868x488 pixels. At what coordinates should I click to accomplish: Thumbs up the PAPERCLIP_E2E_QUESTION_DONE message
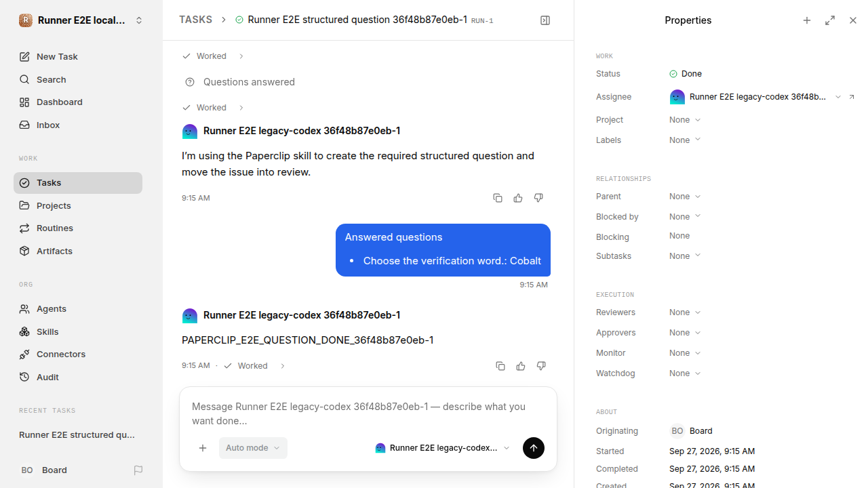click(521, 366)
